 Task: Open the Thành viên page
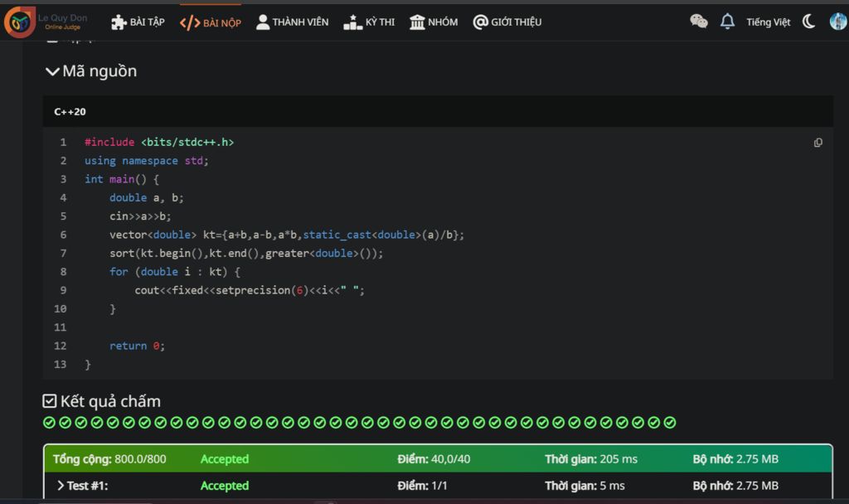point(292,22)
